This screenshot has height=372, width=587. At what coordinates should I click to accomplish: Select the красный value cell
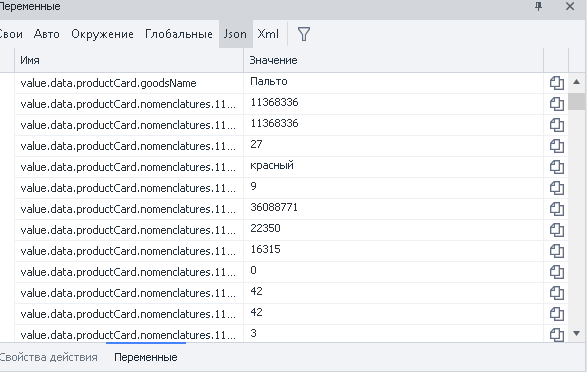click(x=393, y=167)
